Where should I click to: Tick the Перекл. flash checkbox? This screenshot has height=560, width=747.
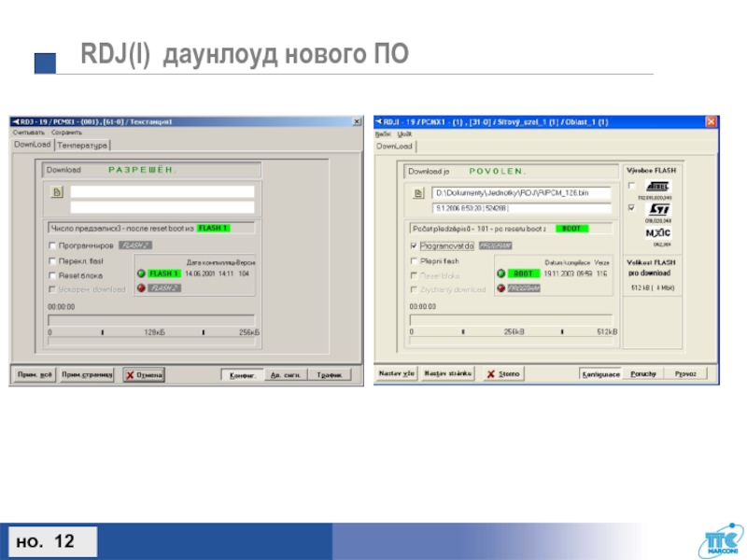pyautogui.click(x=52, y=261)
